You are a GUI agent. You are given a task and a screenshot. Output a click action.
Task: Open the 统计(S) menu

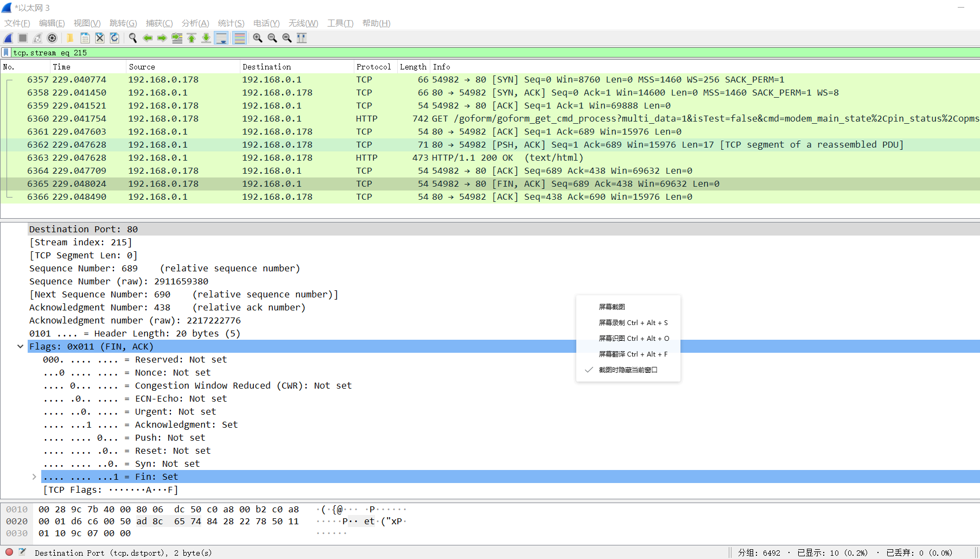pyautogui.click(x=231, y=23)
